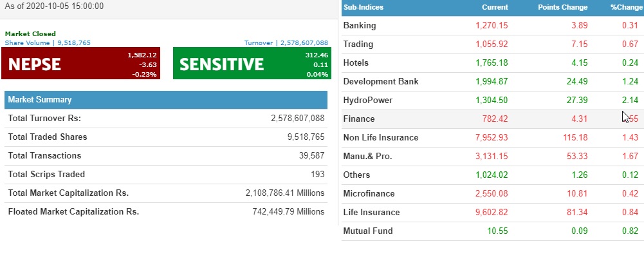The width and height of the screenshot is (644, 259).
Task: Select the Total Scrips Traded label
Action: tap(46, 175)
